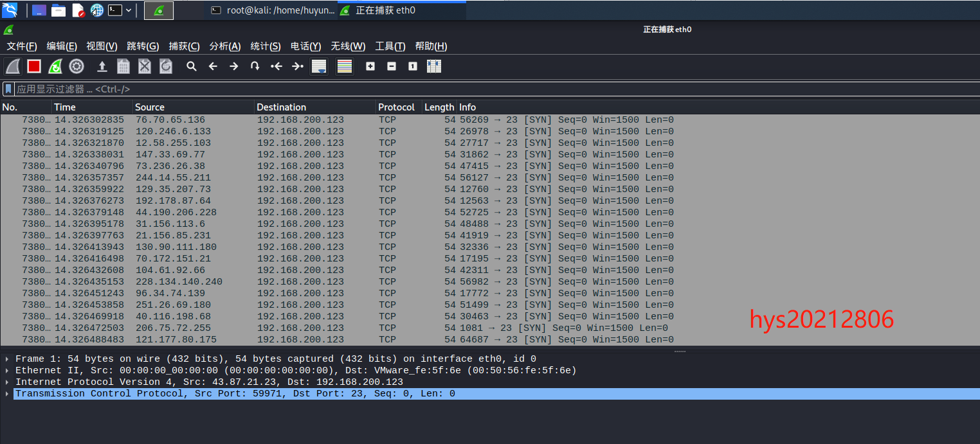Sort packets by the Info column
980x444 pixels.
tap(718, 107)
